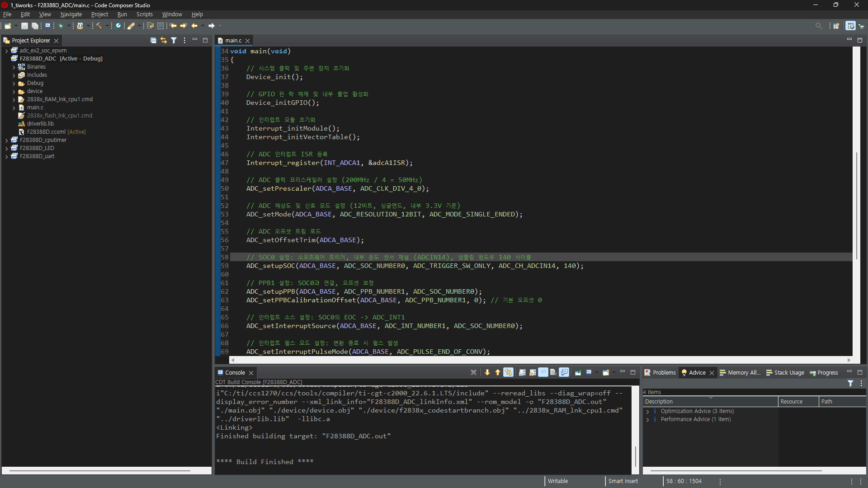Click console Next Error down arrow
Image resolution: width=868 pixels, height=488 pixels.
(487, 372)
